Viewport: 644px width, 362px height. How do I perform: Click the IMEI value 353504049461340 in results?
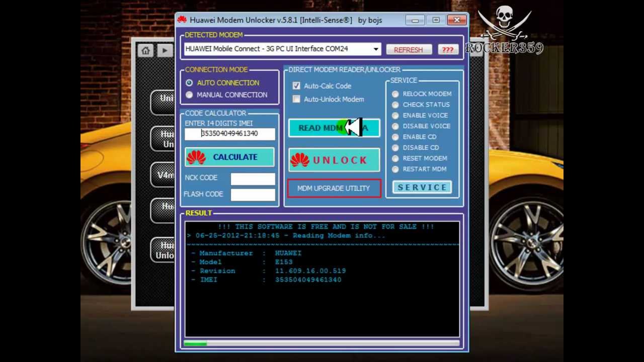pos(308,280)
